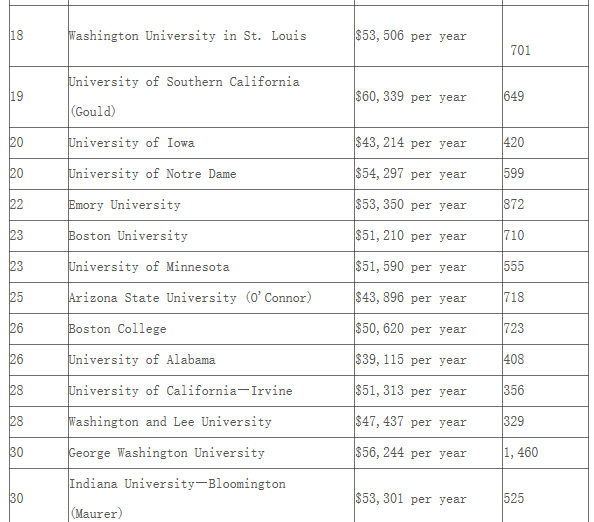Select the $56,244 per year tuition cell

[x=428, y=453]
